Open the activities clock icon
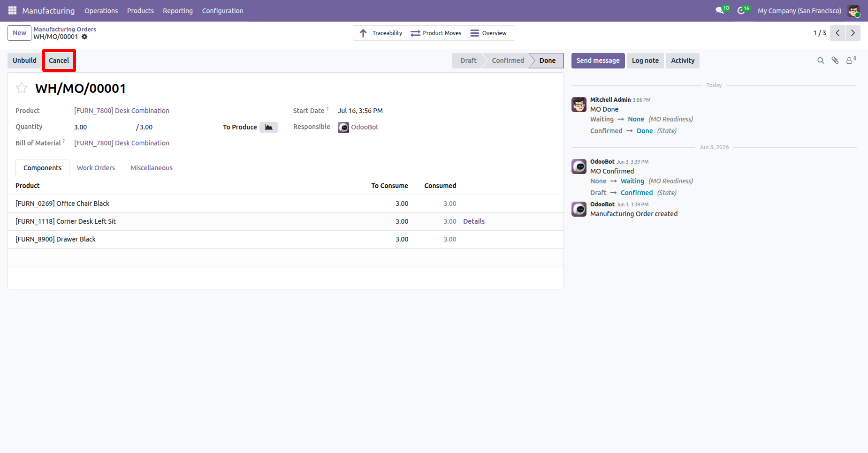Viewport: 868px width, 453px height. pos(741,10)
